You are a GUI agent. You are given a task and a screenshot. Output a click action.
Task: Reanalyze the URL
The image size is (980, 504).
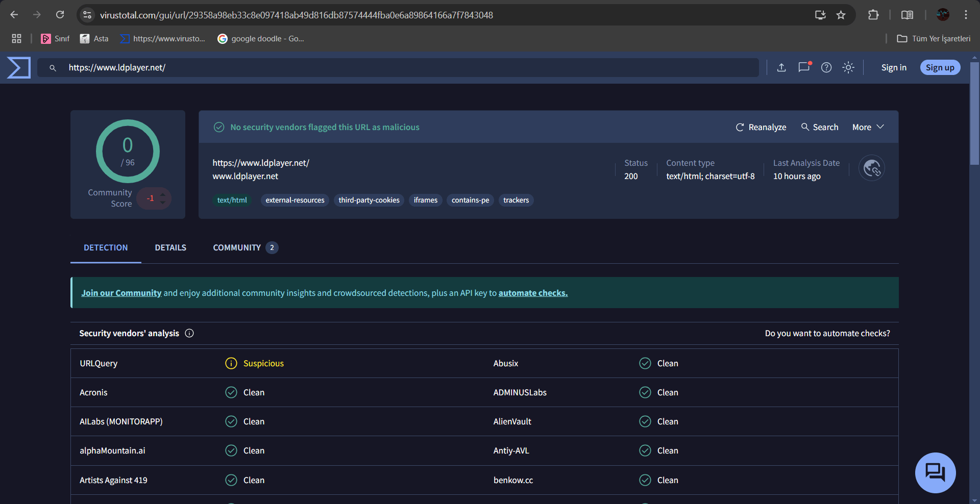tap(761, 127)
